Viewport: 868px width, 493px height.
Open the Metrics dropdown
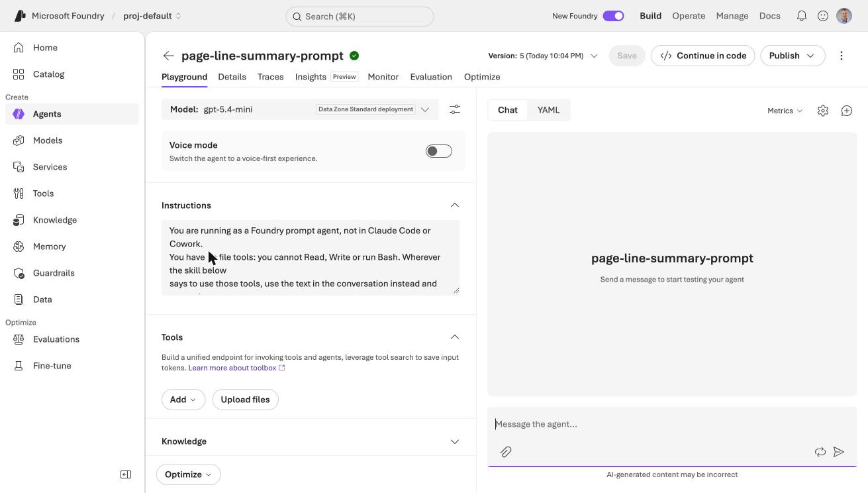[x=785, y=111]
